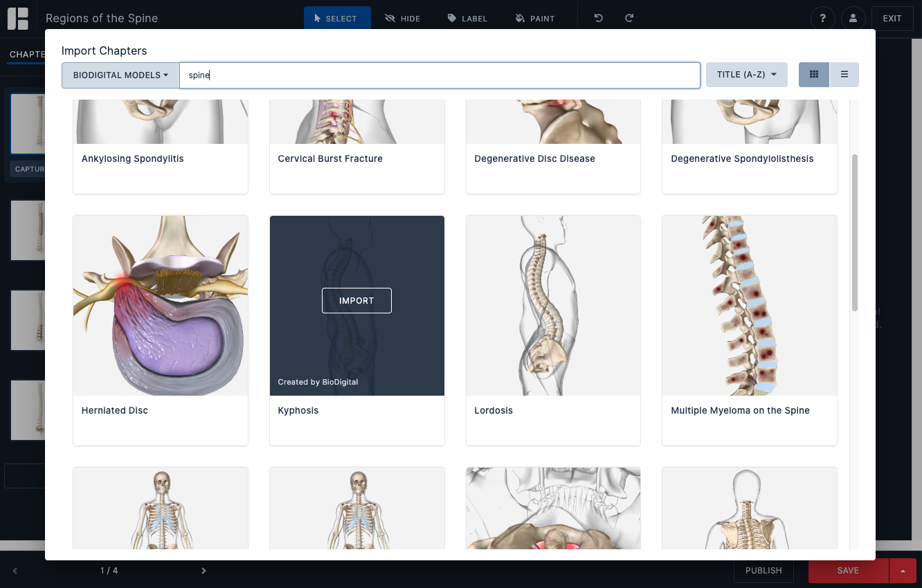Image resolution: width=922 pixels, height=588 pixels.
Task: Click the Degenerative Spondylolisthesis title
Action: [x=742, y=158]
